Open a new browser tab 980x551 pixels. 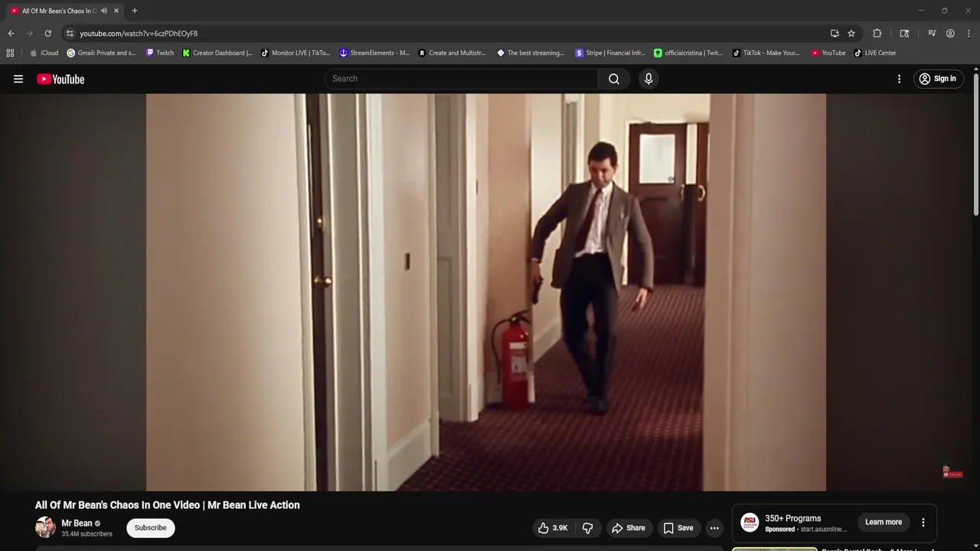[x=135, y=11]
